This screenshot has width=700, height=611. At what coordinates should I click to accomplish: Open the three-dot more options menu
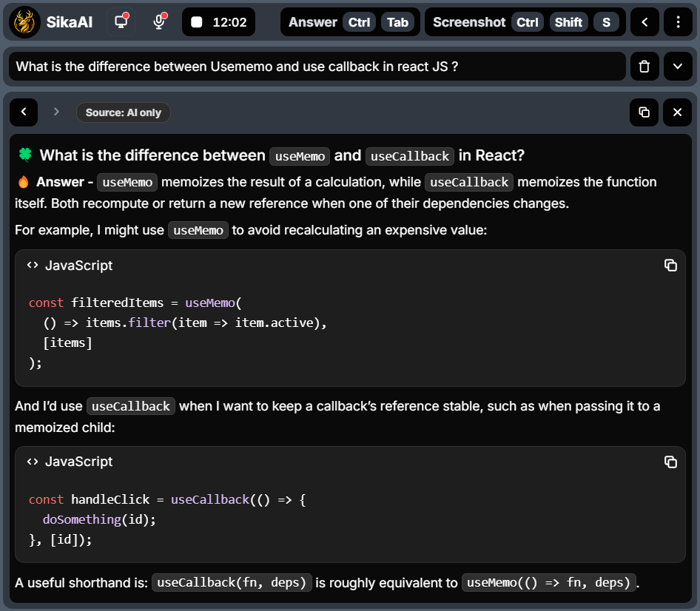[678, 22]
